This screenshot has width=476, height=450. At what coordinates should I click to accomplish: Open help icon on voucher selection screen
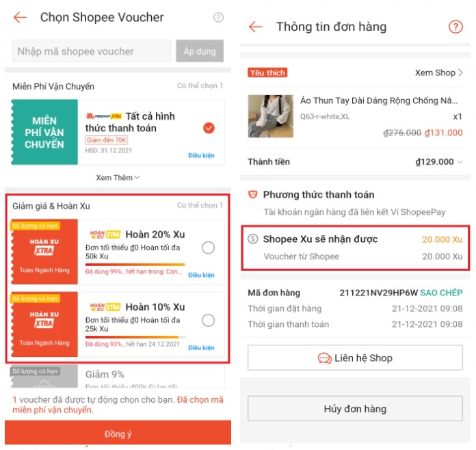218,17
